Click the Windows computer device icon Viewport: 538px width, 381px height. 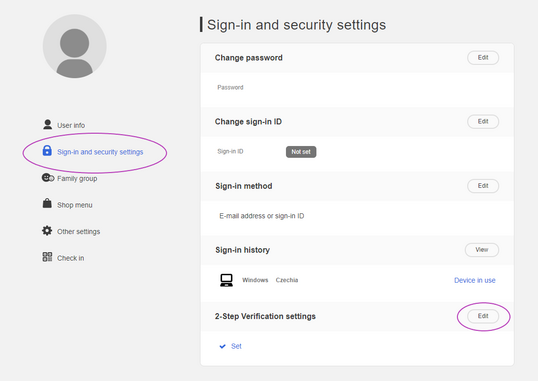click(226, 280)
